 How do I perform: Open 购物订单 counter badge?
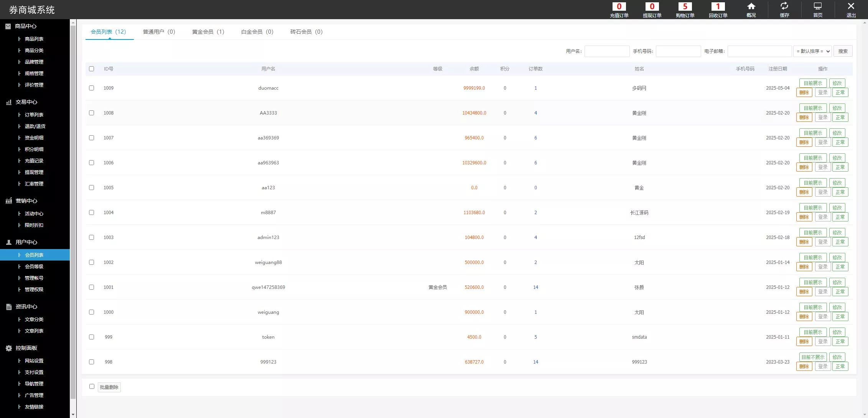(x=685, y=7)
